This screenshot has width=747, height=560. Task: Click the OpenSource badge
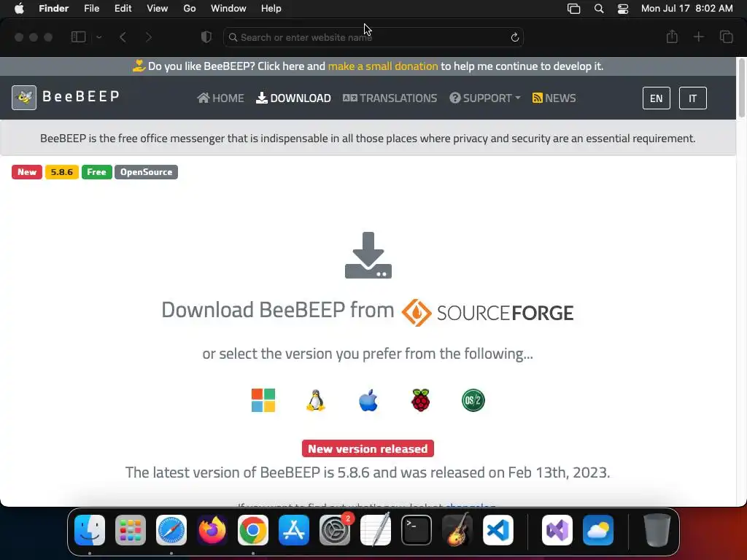[x=146, y=172]
